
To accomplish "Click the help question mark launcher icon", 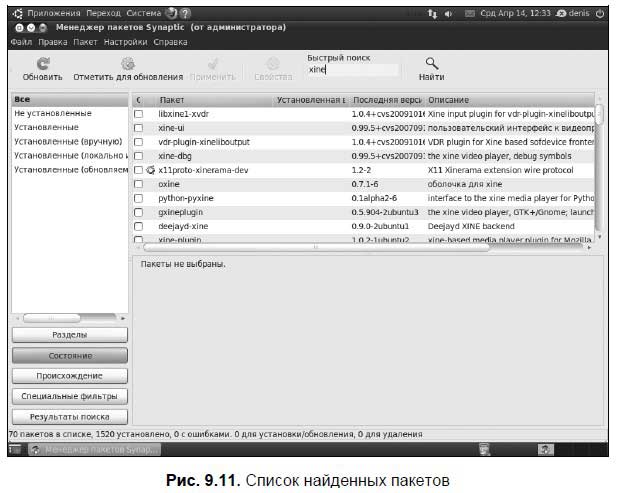I will tap(185, 13).
